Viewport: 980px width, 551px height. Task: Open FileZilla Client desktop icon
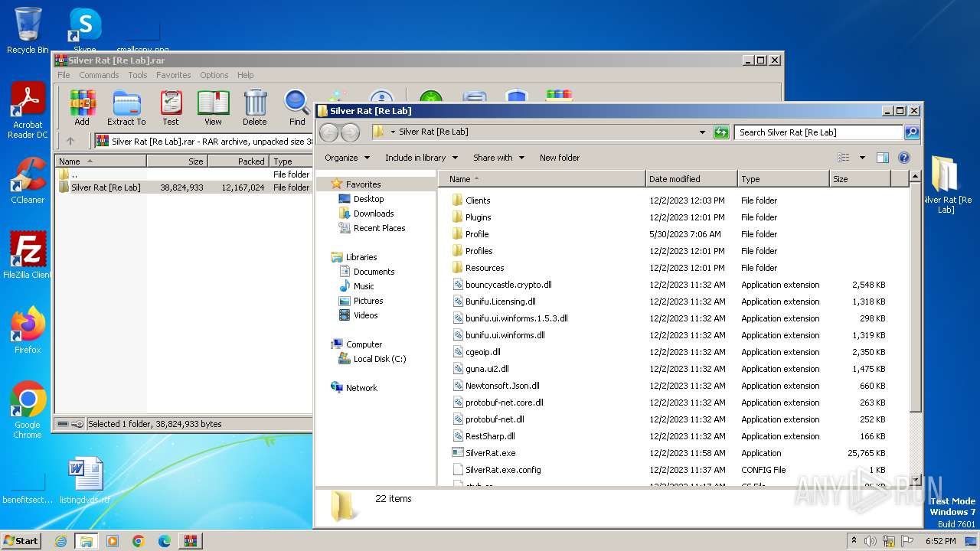(x=28, y=255)
